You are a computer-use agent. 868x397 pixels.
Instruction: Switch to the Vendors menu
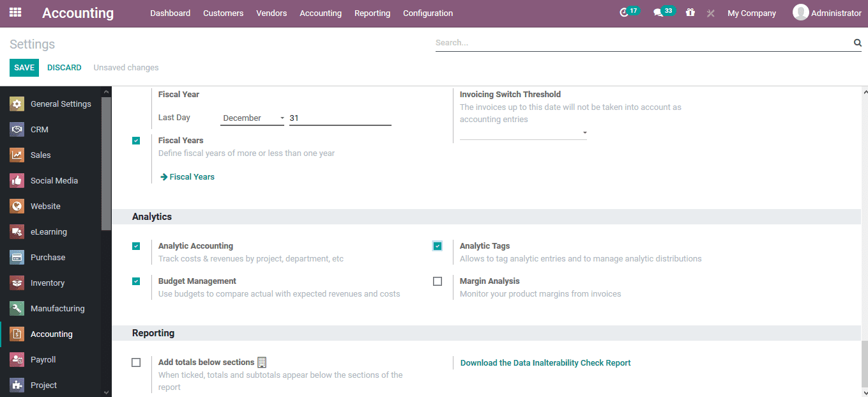(x=271, y=13)
